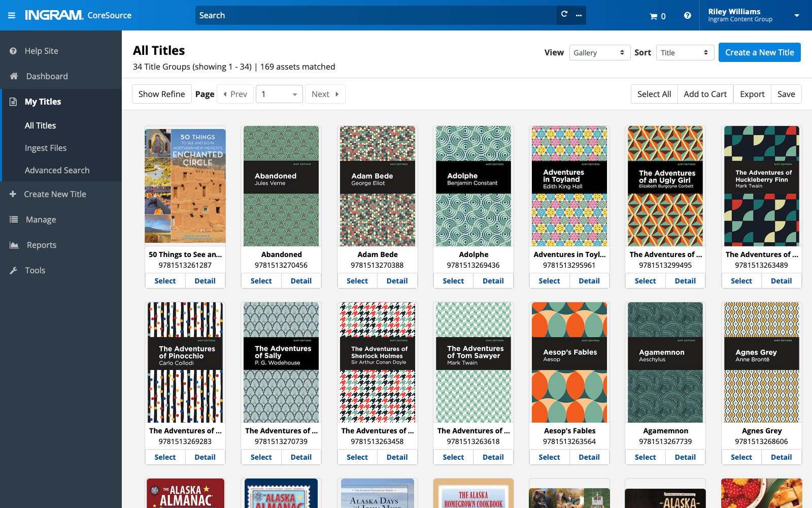Select the Aesop's Fables title

point(549,457)
